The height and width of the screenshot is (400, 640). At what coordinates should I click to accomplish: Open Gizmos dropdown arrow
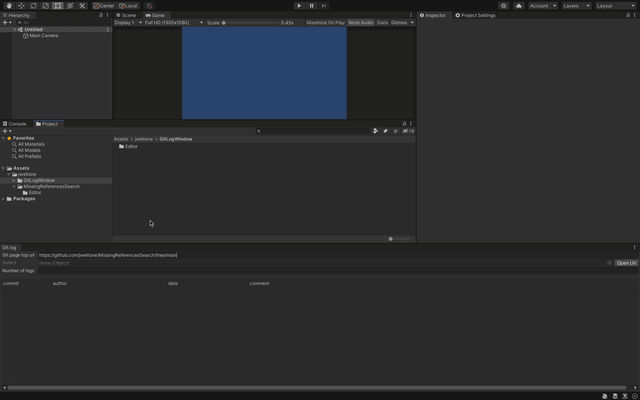pyautogui.click(x=412, y=22)
